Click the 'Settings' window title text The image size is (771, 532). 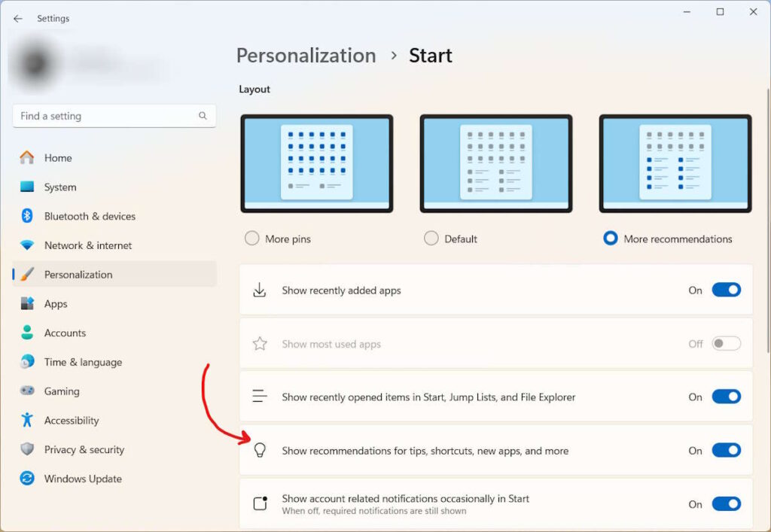(53, 18)
